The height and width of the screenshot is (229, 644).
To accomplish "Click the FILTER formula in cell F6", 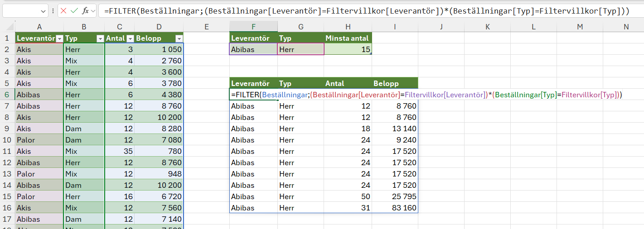I will tap(426, 95).
